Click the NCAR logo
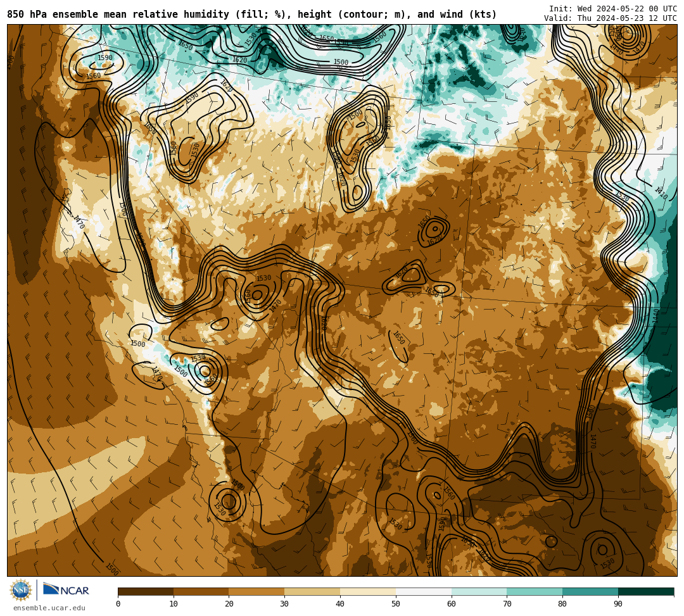The width and height of the screenshot is (684, 616). click(66, 590)
